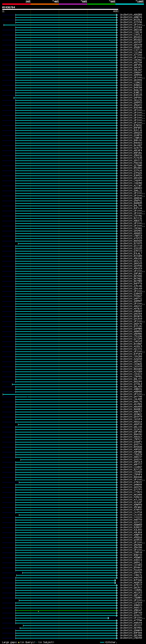Select the query name AV436784
Screen dimensions: 146x644
coord(8,8)
